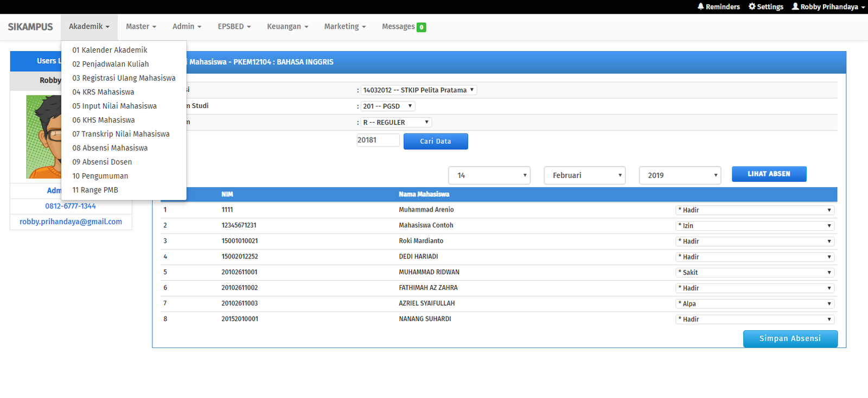
Task: Click the LIHAT ABSEN button
Action: 769,174
